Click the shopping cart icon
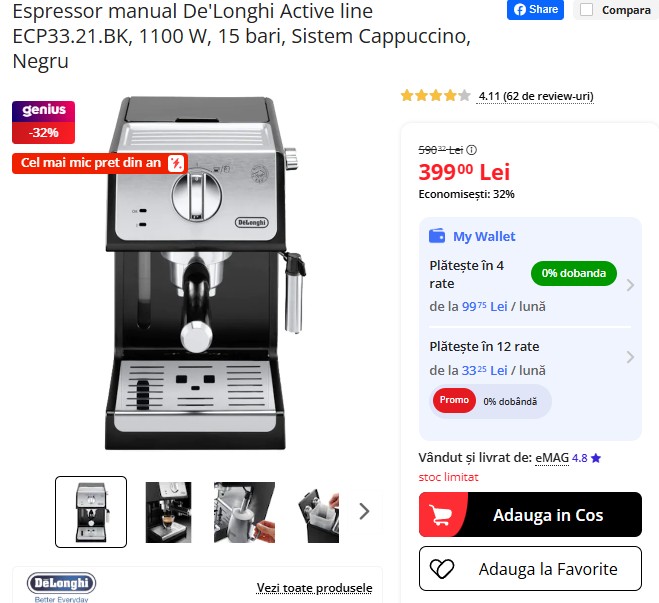The height and width of the screenshot is (603, 659). pos(440,515)
